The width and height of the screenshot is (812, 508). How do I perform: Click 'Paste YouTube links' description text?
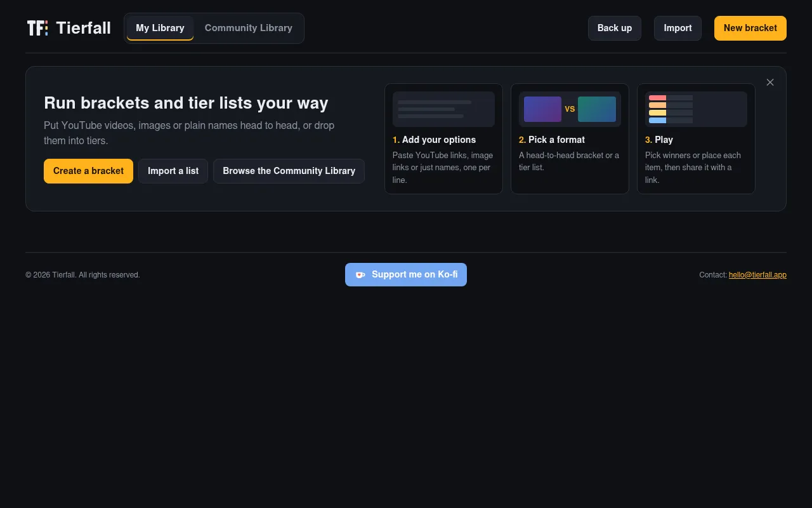[443, 168]
